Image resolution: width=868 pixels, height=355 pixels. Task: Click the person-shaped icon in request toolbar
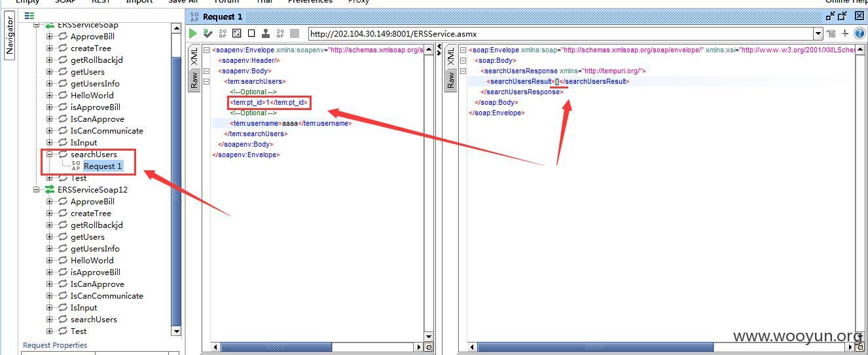266,33
